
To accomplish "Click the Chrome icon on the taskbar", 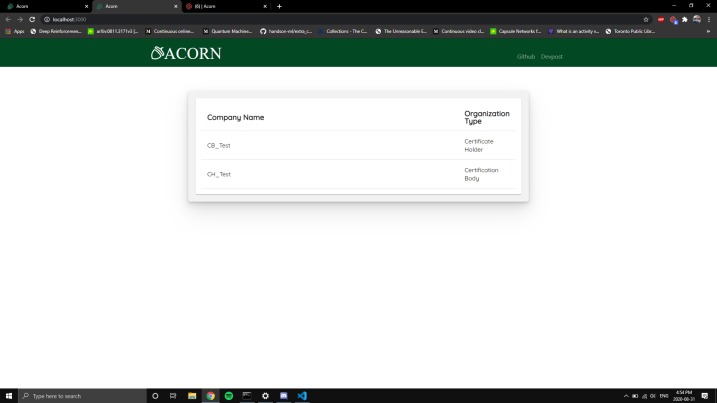I will 210,396.
